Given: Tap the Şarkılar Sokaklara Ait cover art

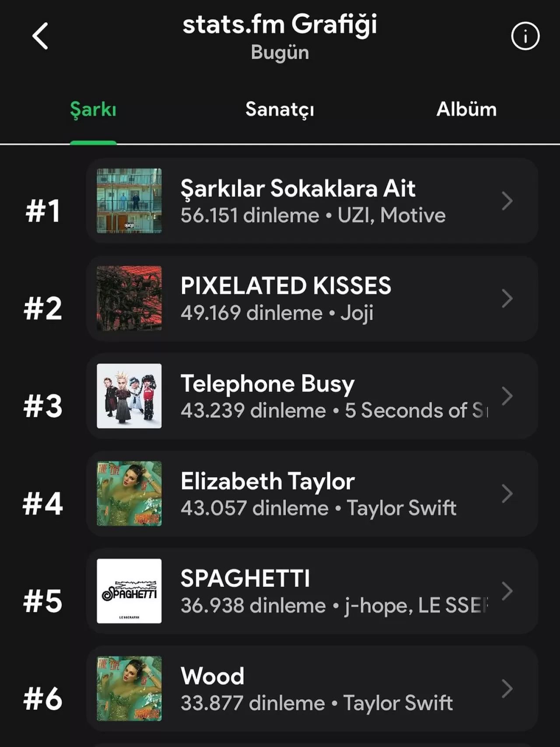Looking at the screenshot, I should (x=129, y=201).
